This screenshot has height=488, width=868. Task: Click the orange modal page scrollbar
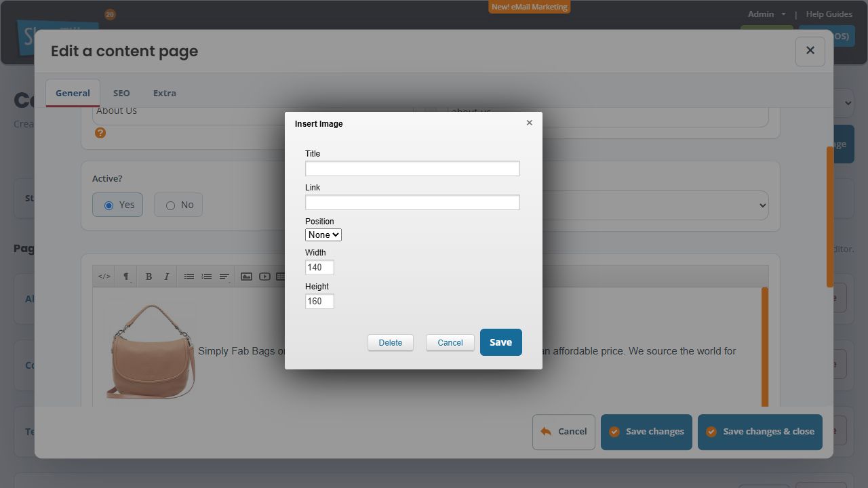click(830, 216)
